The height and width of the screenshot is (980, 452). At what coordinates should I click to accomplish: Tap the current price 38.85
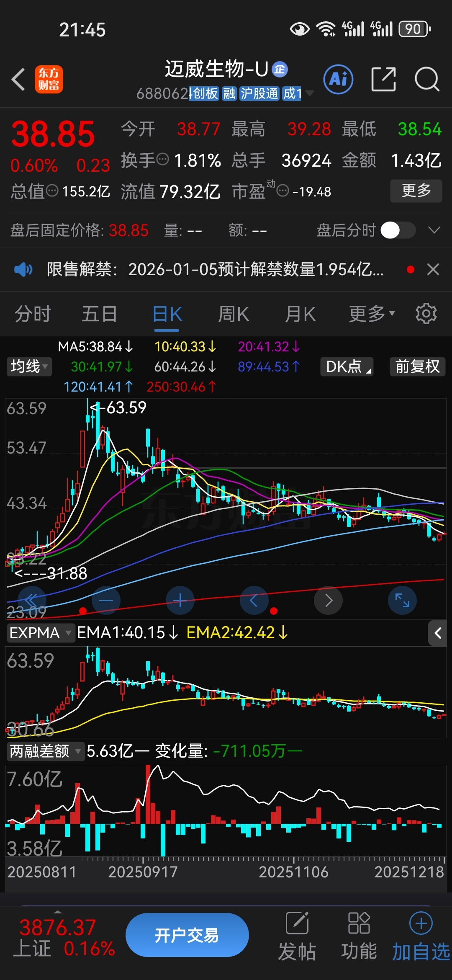[x=53, y=134]
